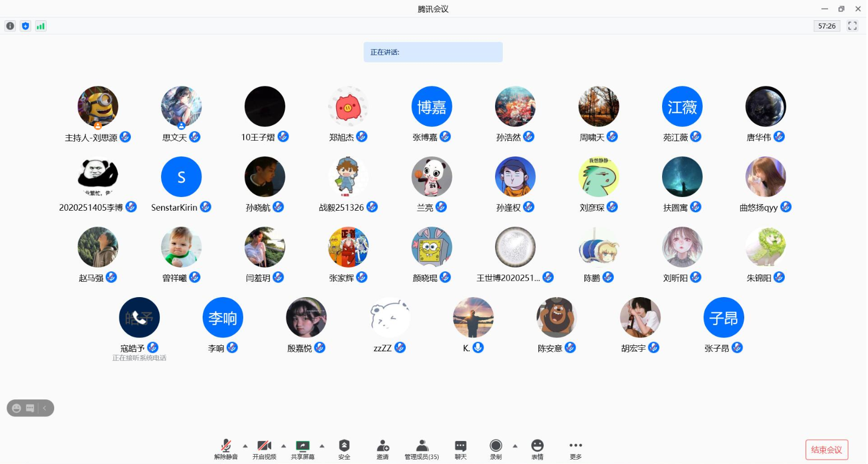The height and width of the screenshot is (464, 868).
Task: Click 主持人-刘思源 minion avatar
Action: coord(98,107)
